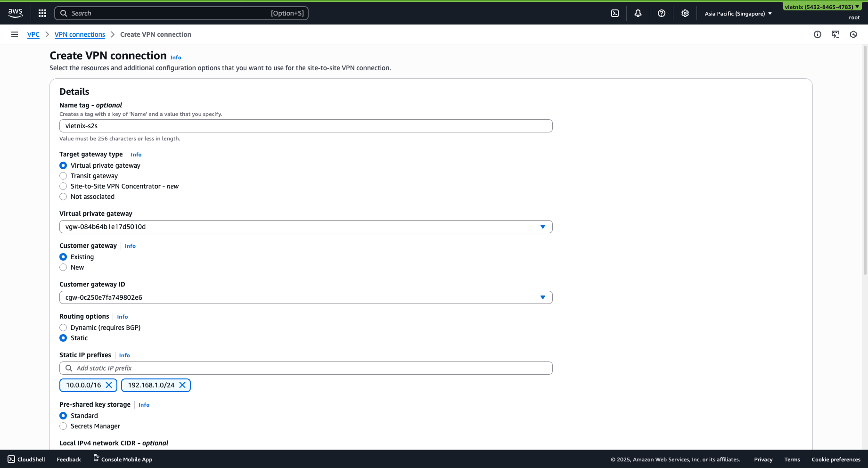Open Console Mobile App from bottom bar

coord(126,459)
